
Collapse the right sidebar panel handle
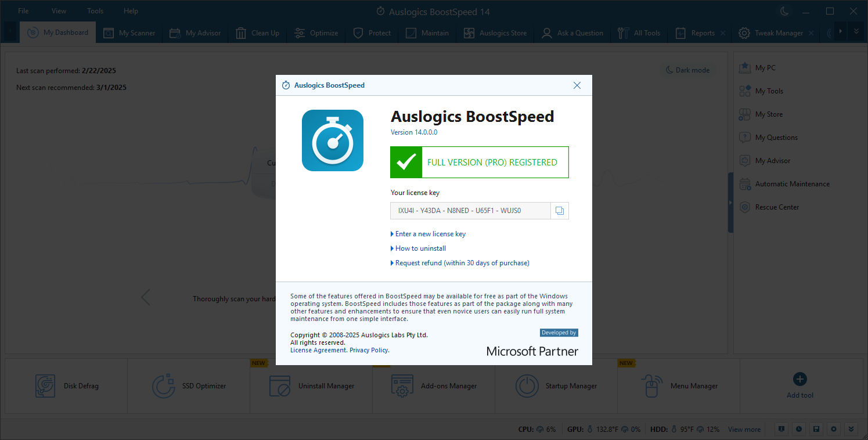[x=731, y=202]
